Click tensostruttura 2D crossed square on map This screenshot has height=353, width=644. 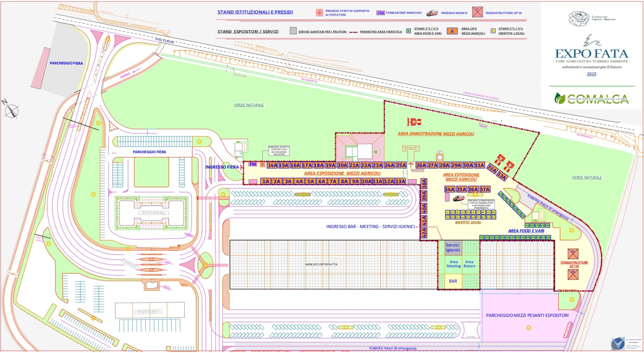pos(573,274)
